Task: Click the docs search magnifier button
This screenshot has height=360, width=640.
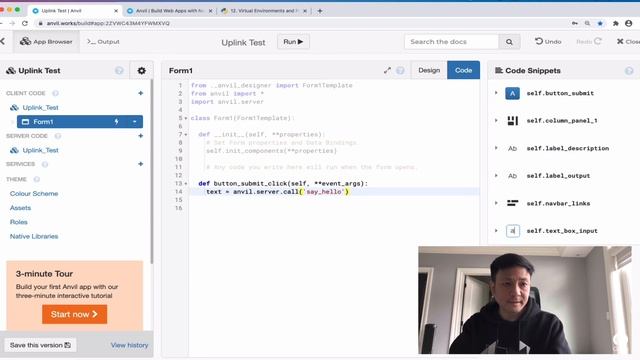Action: pyautogui.click(x=509, y=42)
